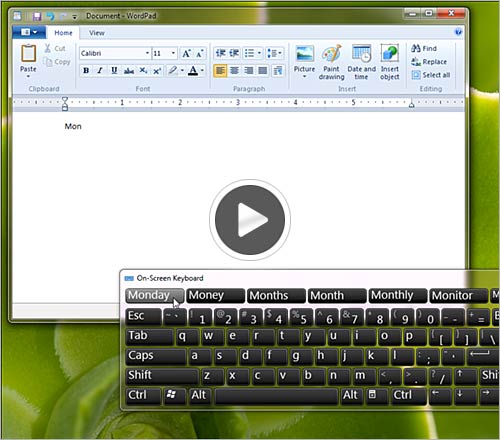Choose the Monday word suggestion
Image resolution: width=500 pixels, height=440 pixels.
(155, 296)
